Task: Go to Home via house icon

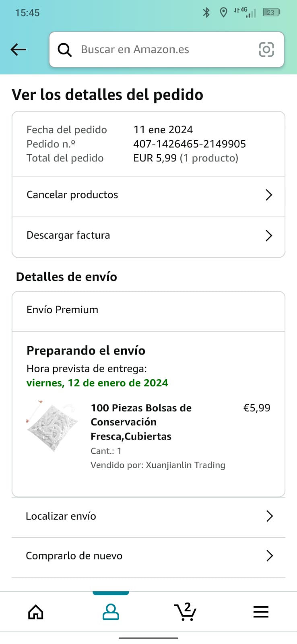Action: pyautogui.click(x=36, y=612)
